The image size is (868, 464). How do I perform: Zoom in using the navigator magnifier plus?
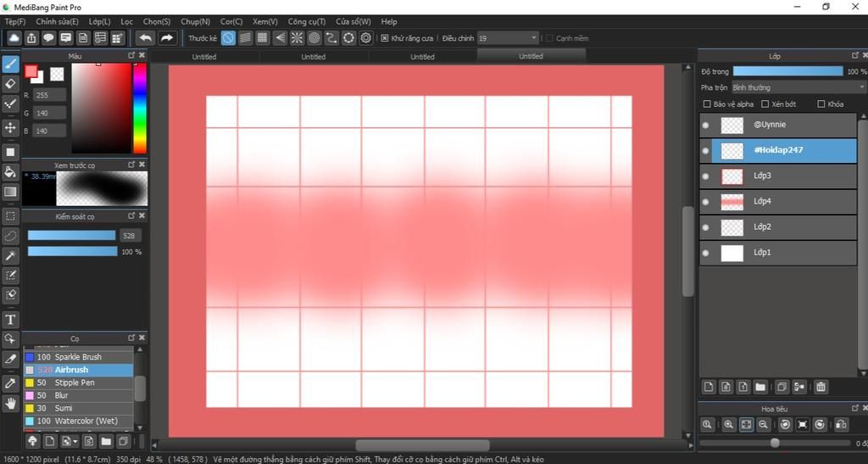[728, 425]
